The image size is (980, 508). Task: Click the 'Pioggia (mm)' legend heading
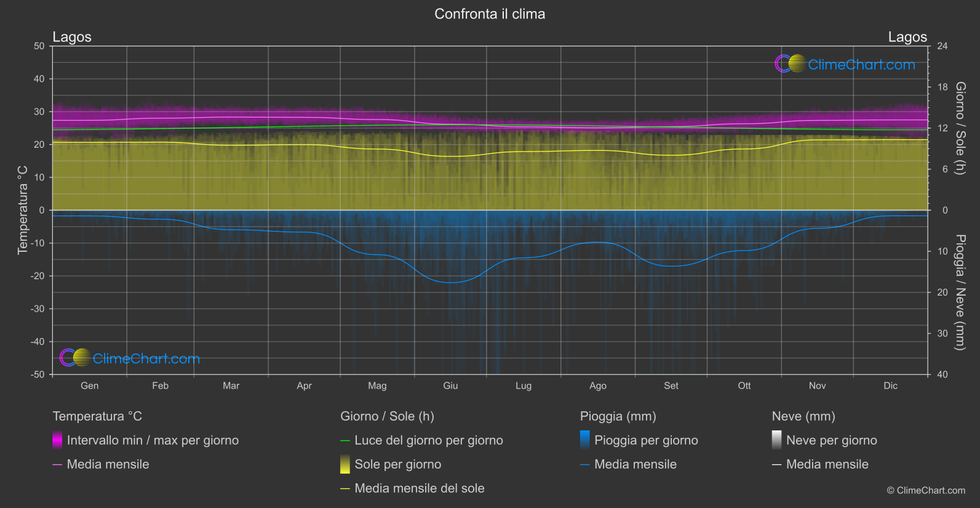pos(618,416)
